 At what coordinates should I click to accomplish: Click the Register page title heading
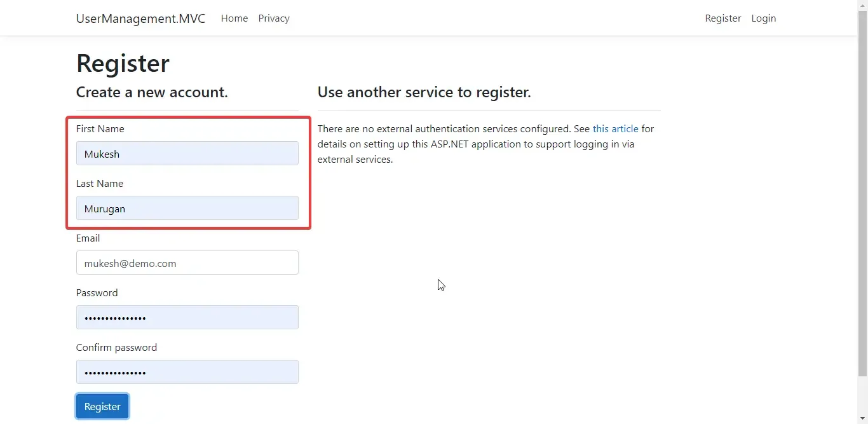123,63
